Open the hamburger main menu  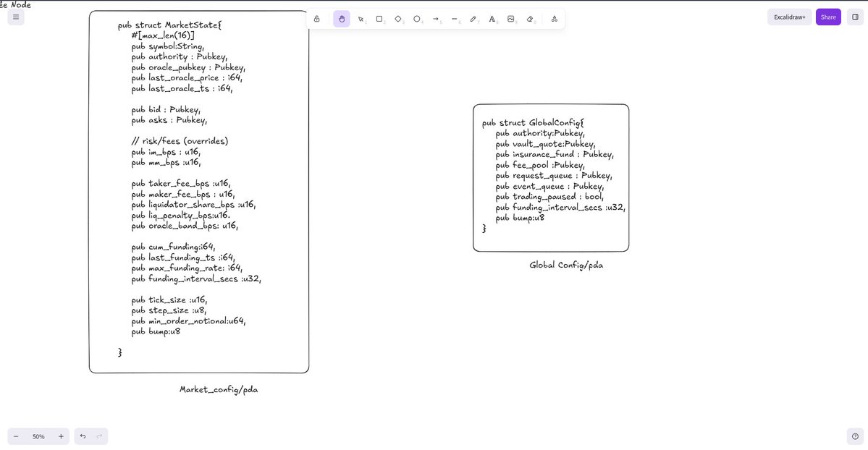pyautogui.click(x=16, y=17)
